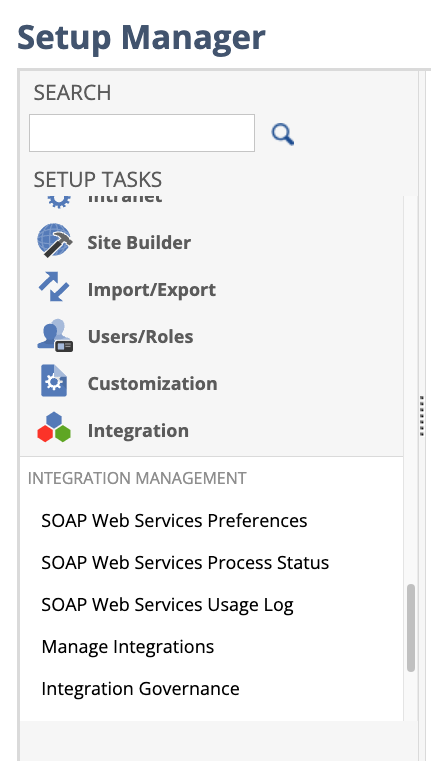This screenshot has width=431, height=761.
Task: Select the Customization gear document icon
Action: click(54, 381)
